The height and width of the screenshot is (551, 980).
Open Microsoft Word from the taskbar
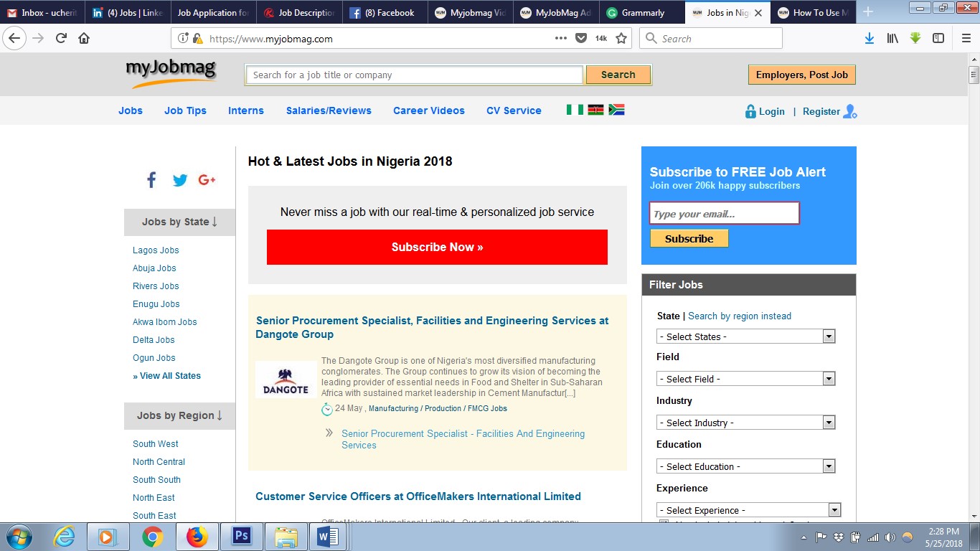(328, 537)
